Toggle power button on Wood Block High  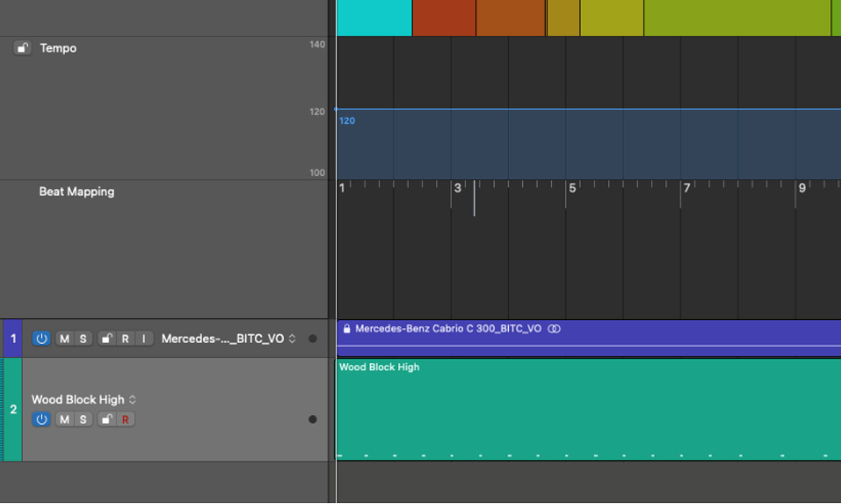click(x=41, y=419)
